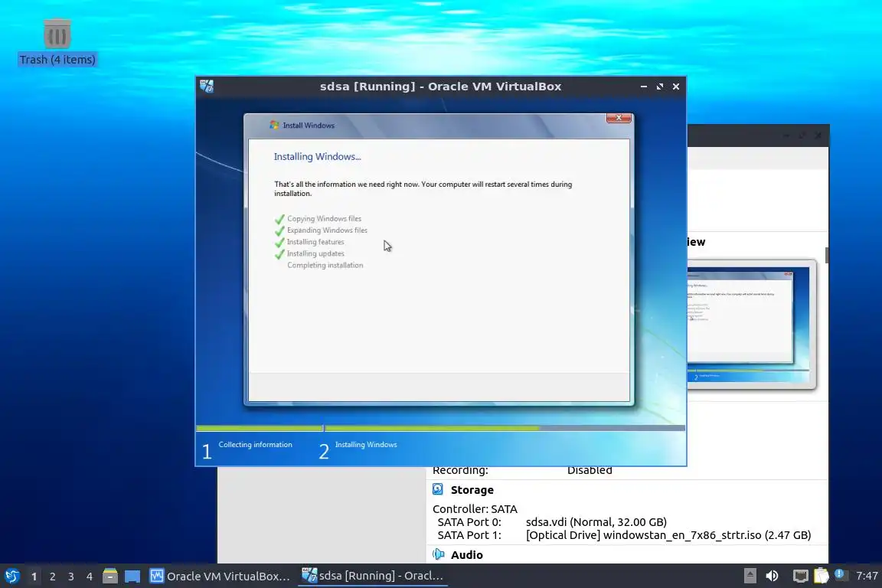Click the 'Expanding Windows files' step text

pyautogui.click(x=327, y=230)
